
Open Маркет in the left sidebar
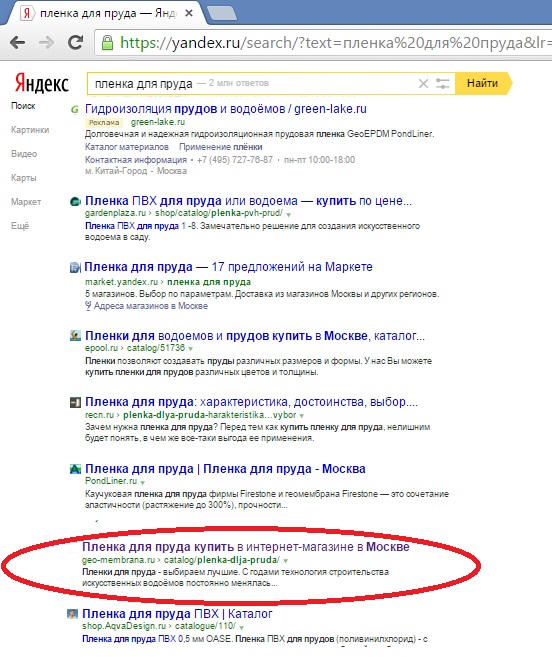point(26,202)
